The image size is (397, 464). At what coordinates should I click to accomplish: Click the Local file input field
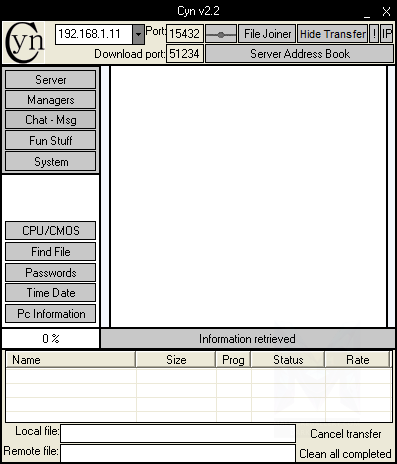click(x=178, y=433)
